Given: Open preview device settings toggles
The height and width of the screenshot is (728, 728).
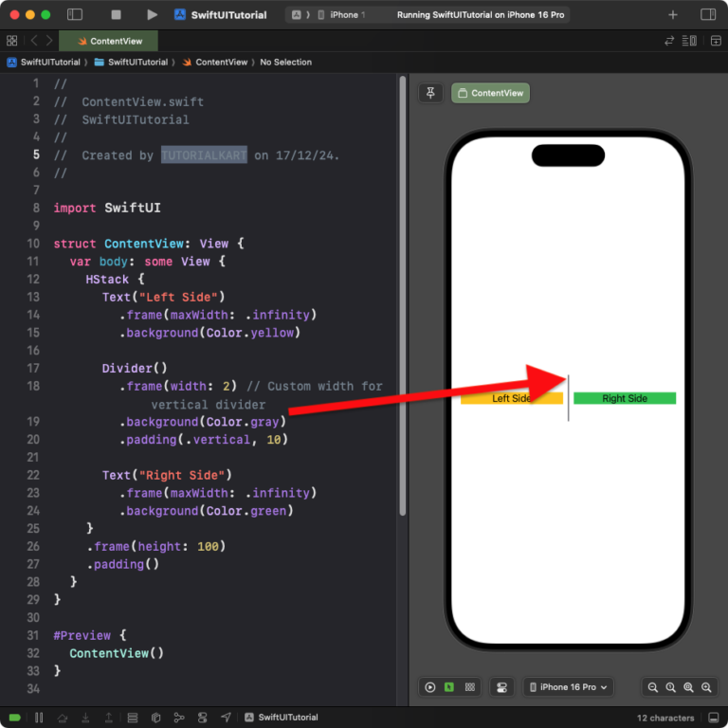Looking at the screenshot, I should pos(501,687).
